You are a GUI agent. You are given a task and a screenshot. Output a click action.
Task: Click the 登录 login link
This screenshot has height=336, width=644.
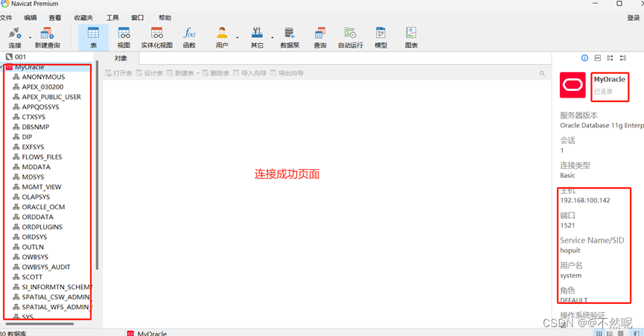click(x=634, y=18)
